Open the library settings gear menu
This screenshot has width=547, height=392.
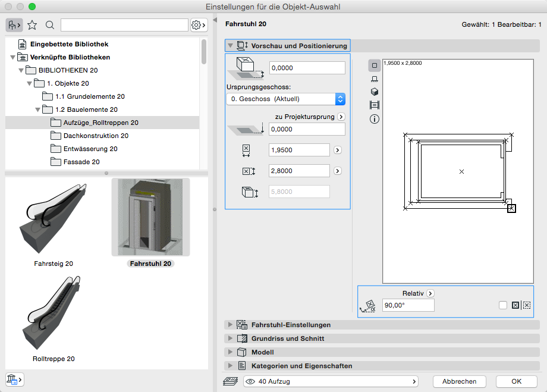[x=198, y=25]
